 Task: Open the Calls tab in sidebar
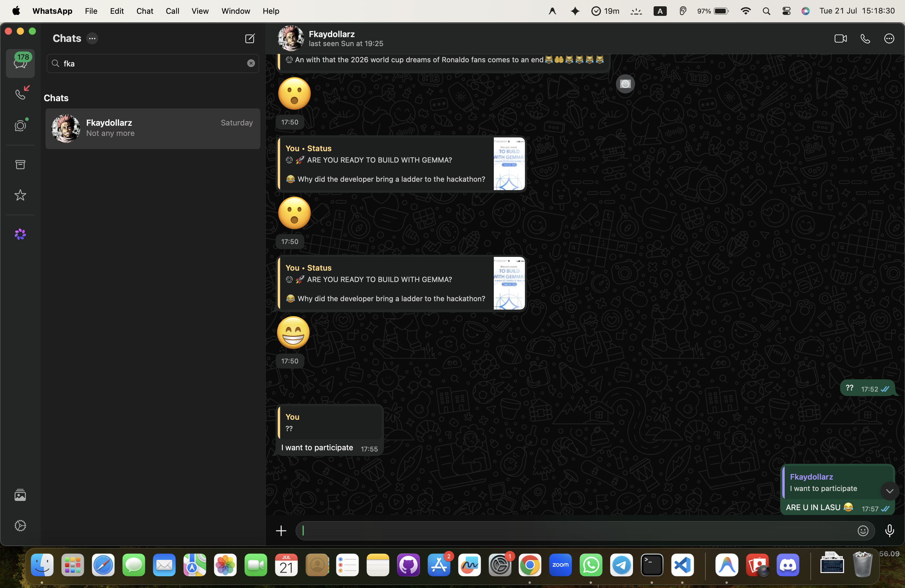click(x=21, y=94)
